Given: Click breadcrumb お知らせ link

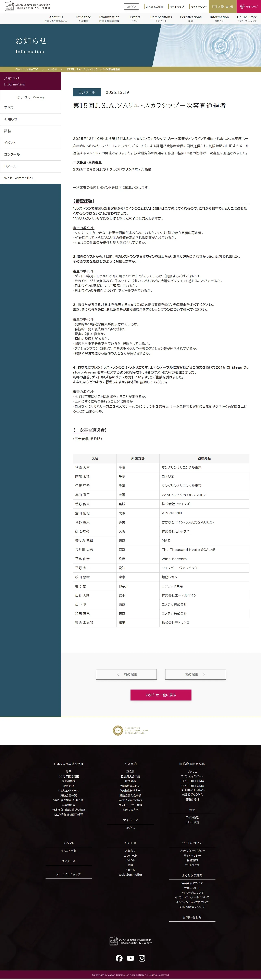Looking at the screenshot, I should click(52, 69).
